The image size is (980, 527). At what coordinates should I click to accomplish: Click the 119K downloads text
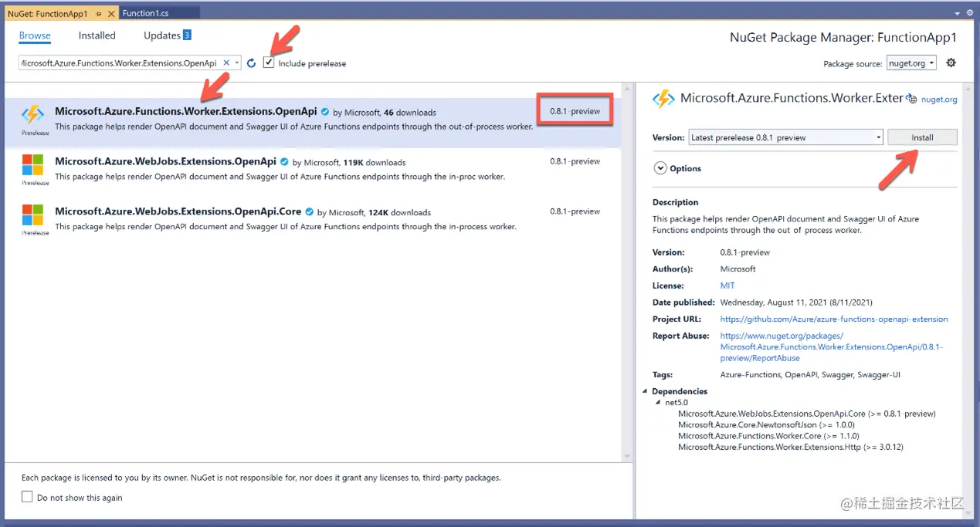pyautogui.click(x=375, y=163)
